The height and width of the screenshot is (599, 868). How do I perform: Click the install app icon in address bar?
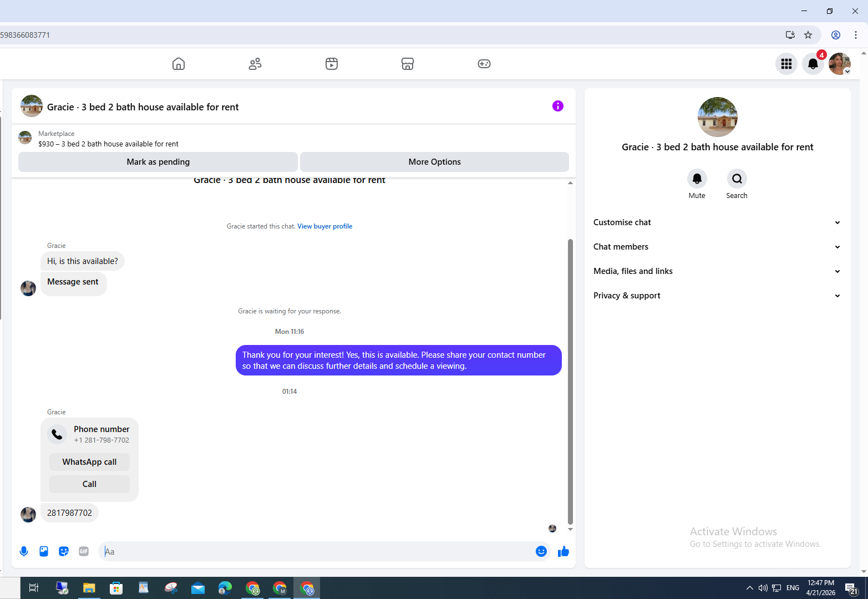(790, 35)
